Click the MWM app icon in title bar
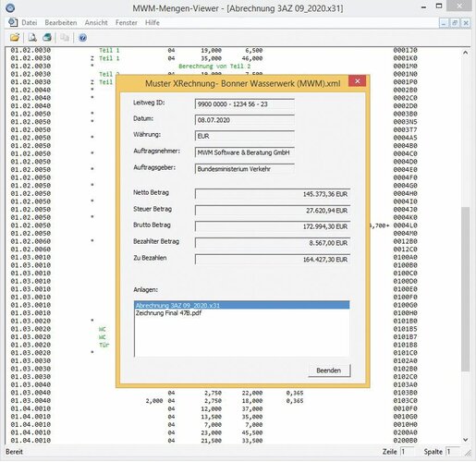 coord(10,7)
